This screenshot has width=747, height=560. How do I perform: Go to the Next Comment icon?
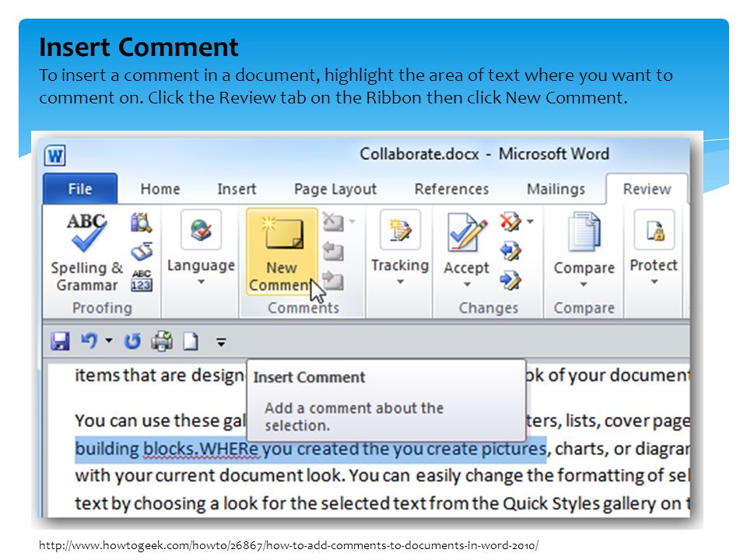(333, 280)
